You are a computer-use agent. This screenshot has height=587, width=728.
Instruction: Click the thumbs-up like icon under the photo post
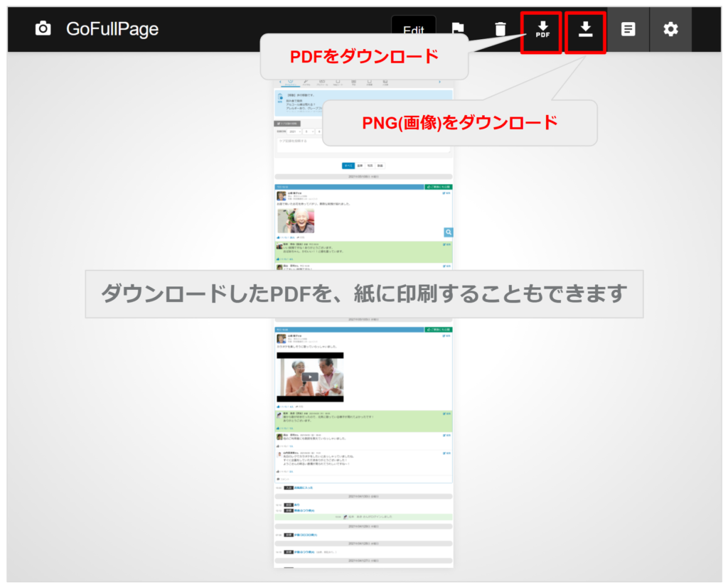278,237
